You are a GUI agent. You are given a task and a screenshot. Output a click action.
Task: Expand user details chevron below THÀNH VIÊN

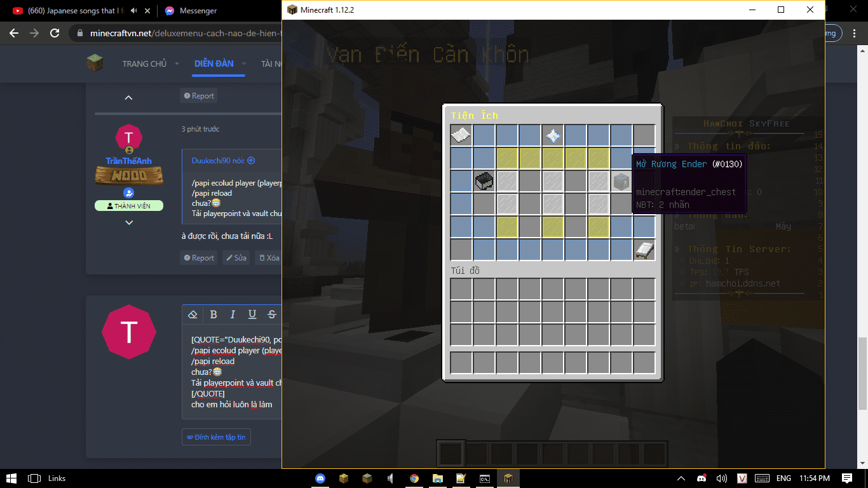[x=129, y=222]
